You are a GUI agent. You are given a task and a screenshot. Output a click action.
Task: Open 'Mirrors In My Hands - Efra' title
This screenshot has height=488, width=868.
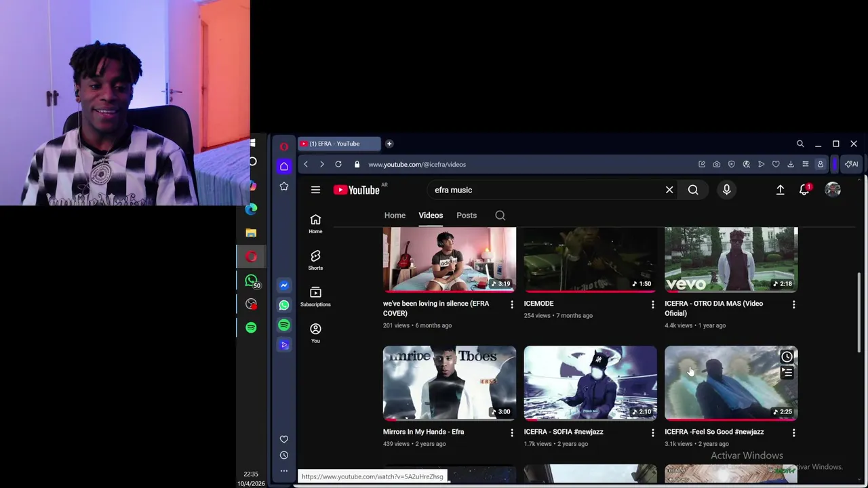[423, 432]
